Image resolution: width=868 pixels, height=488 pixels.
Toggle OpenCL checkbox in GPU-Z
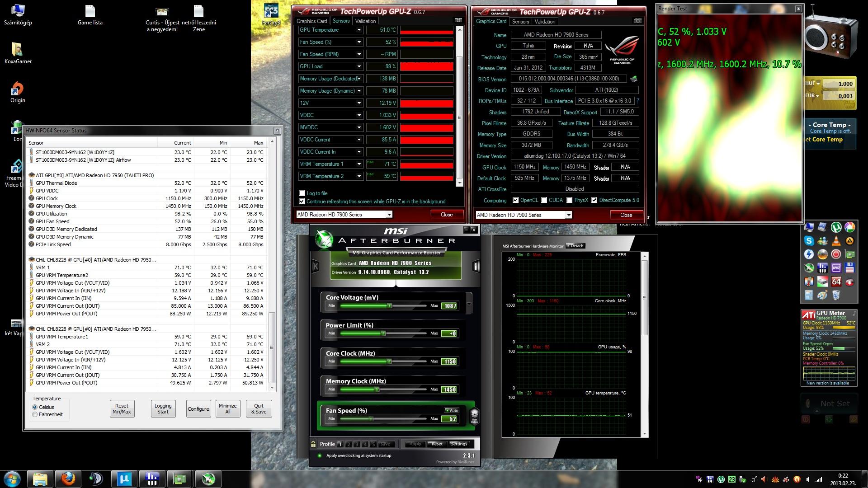(515, 200)
